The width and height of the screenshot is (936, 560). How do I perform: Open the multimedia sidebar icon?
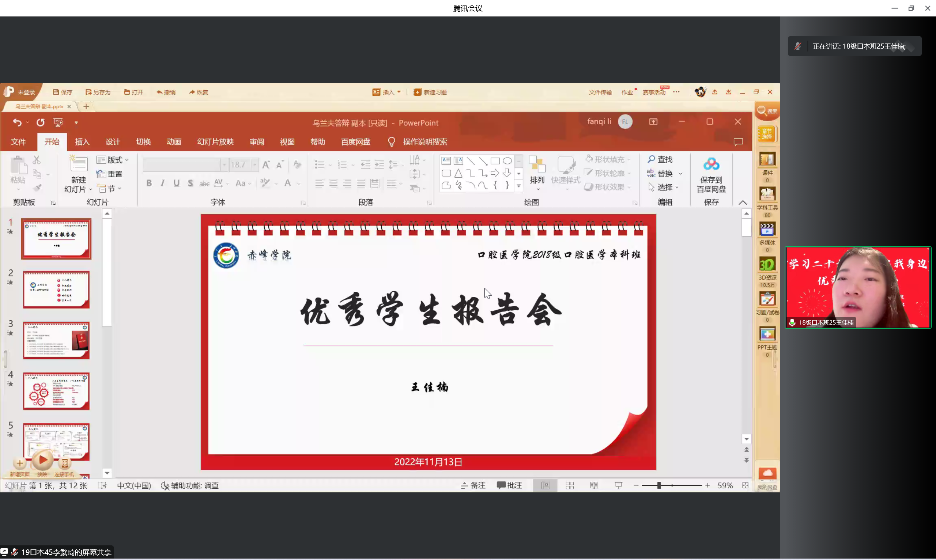(767, 230)
